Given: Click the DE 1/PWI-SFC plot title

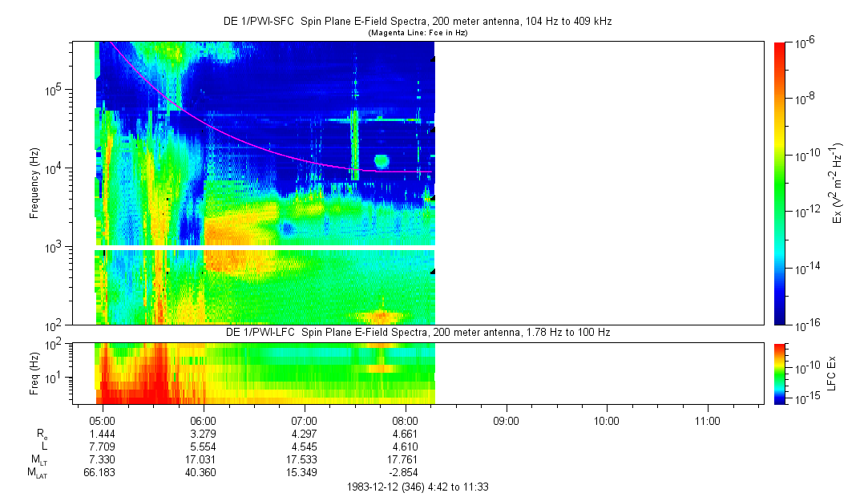Looking at the screenshot, I should pyautogui.click(x=417, y=22).
